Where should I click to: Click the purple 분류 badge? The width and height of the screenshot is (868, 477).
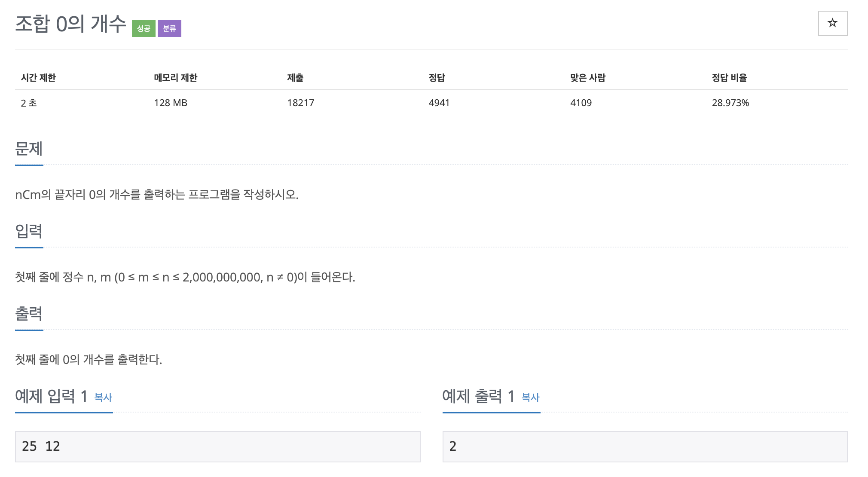pos(169,28)
